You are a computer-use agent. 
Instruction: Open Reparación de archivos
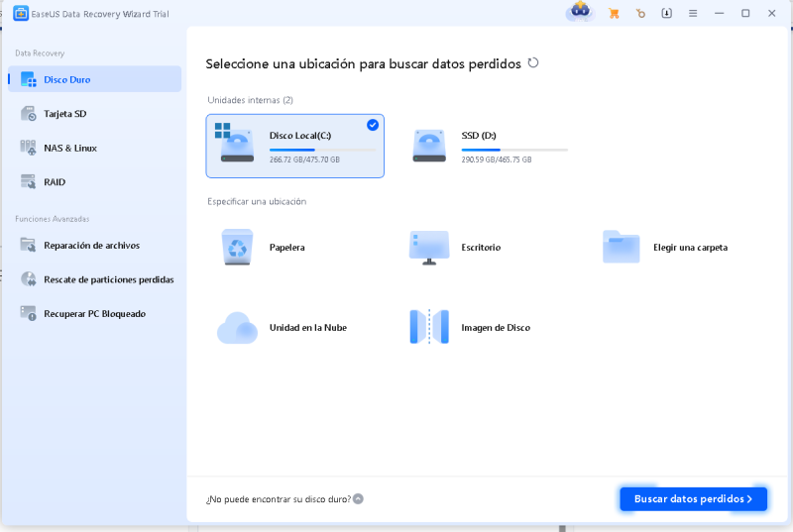pos(91,245)
